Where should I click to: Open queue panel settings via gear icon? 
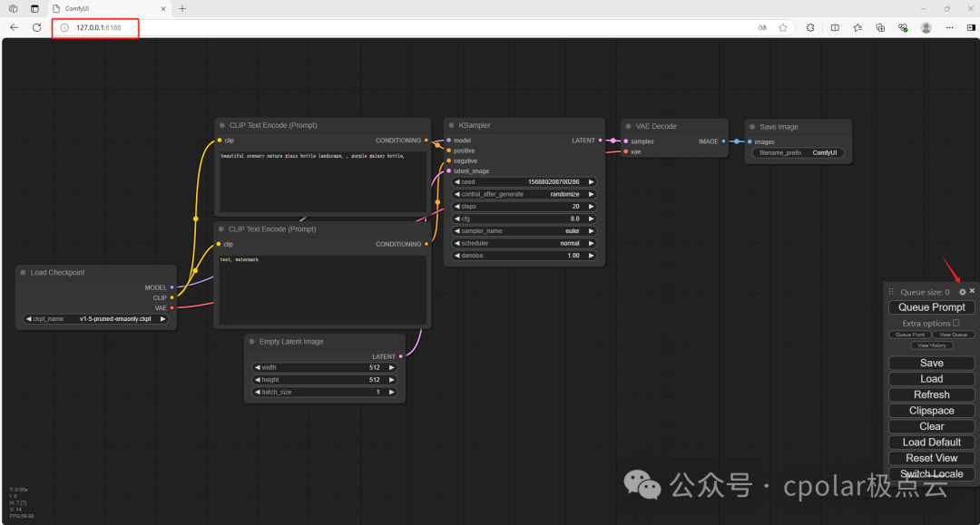tap(963, 291)
